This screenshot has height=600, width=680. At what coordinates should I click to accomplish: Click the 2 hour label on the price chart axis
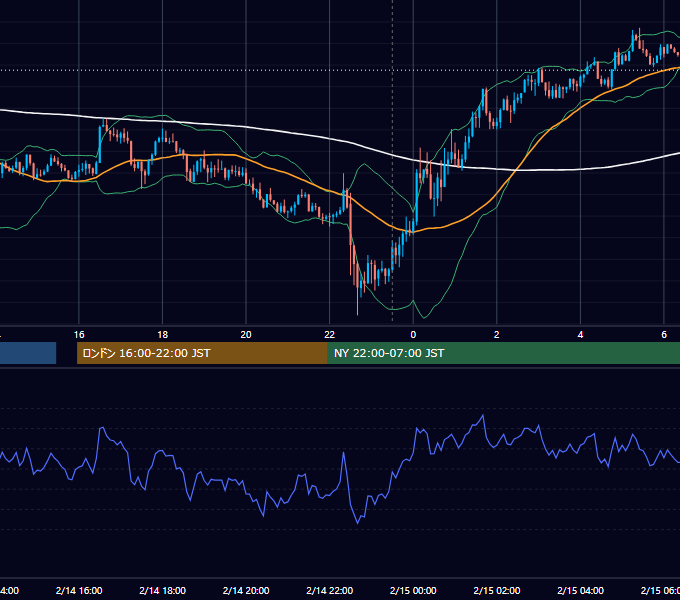point(497,335)
